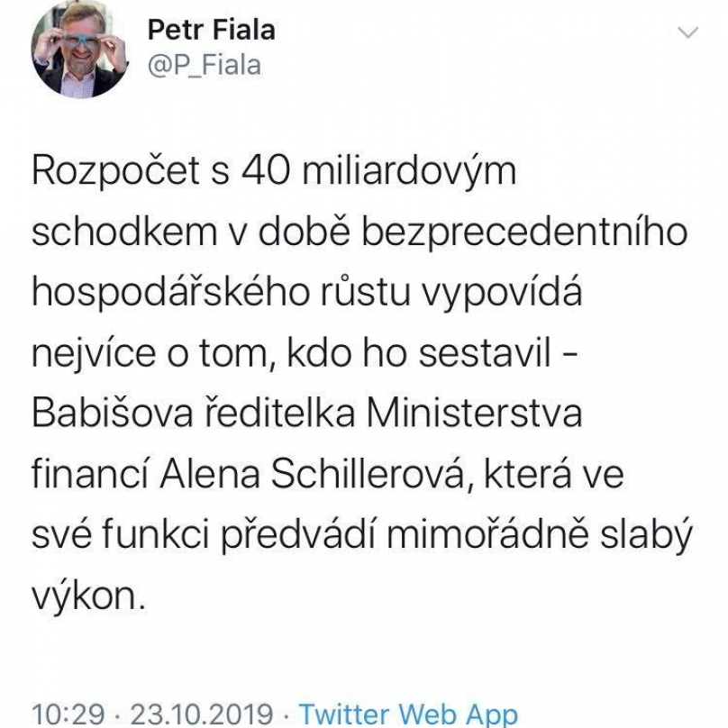Click the number 40 in the tweet
Image resolution: width=728 pixels, height=728 pixels.
click(266, 170)
